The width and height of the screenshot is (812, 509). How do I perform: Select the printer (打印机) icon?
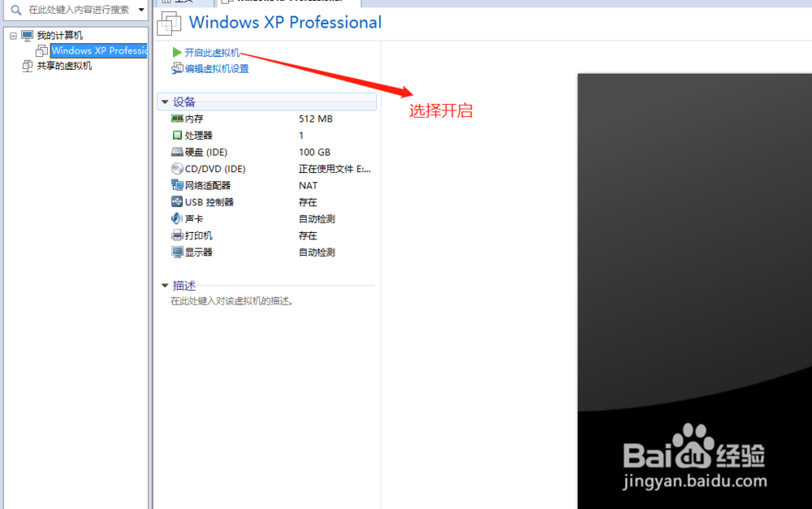pyautogui.click(x=177, y=235)
